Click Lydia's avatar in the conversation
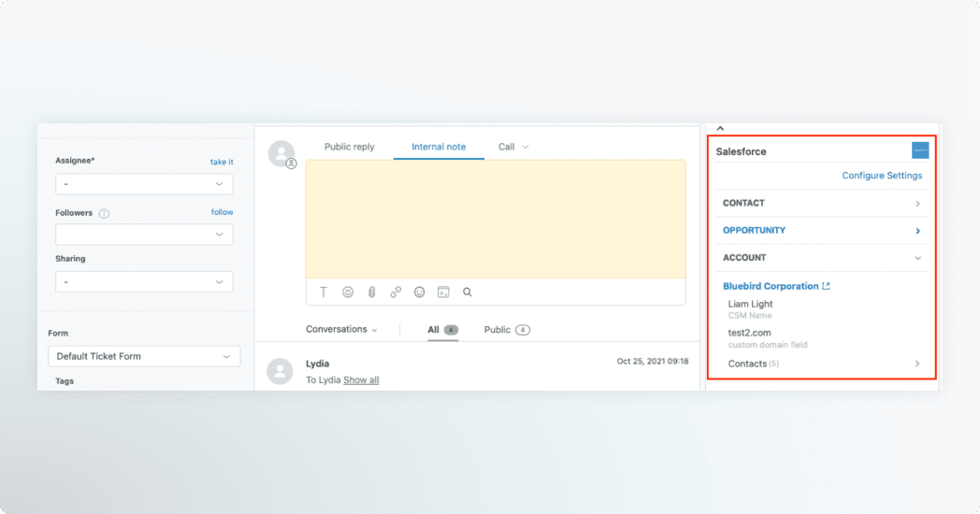Viewport: 980px width, 514px height. click(280, 371)
